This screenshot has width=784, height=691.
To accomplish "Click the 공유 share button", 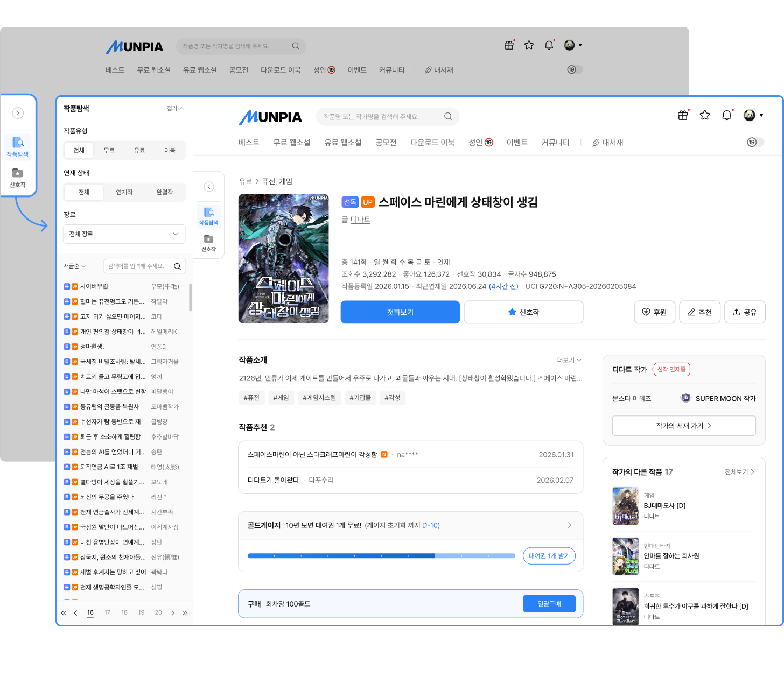I will [745, 312].
